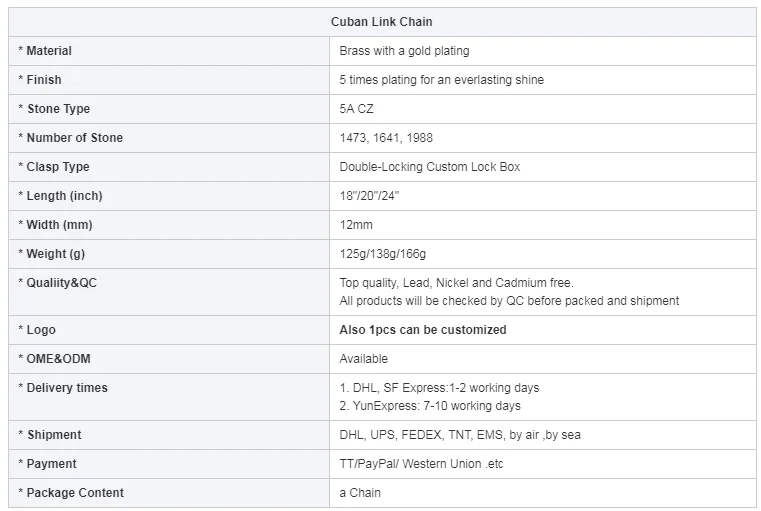
Task: Click the '1473, 1641, 1988' value
Action: click(385, 138)
